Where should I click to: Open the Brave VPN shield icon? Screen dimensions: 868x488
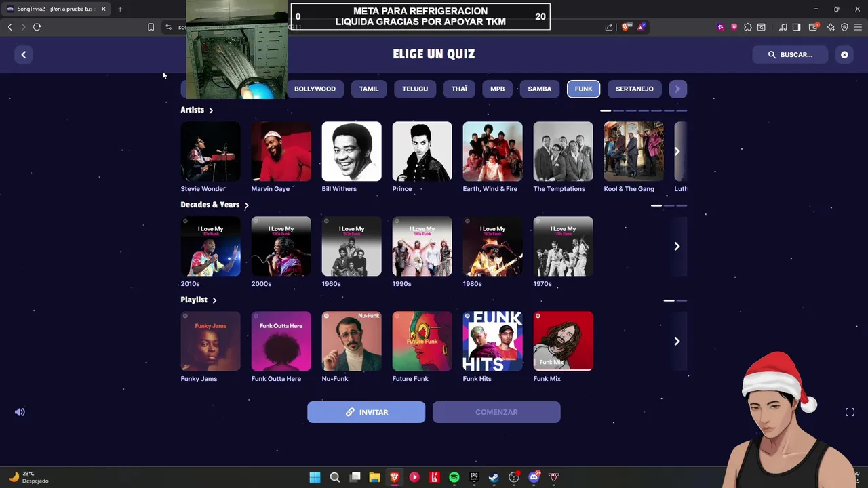[844, 27]
